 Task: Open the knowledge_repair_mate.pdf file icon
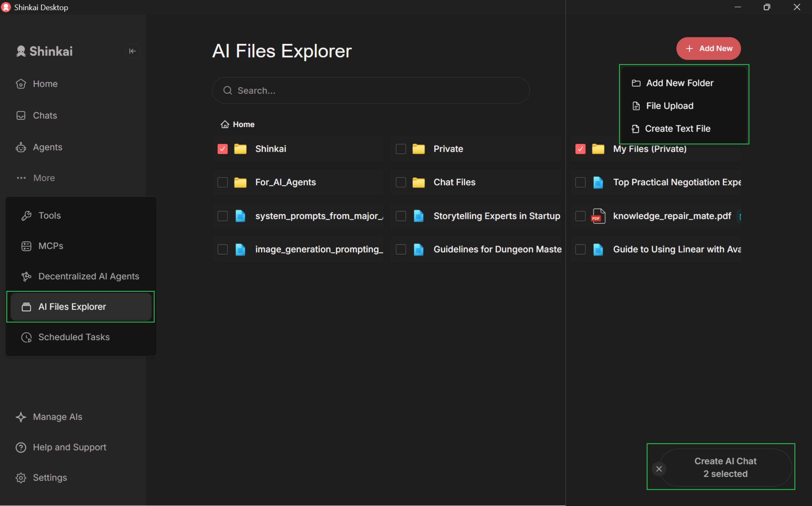point(598,216)
